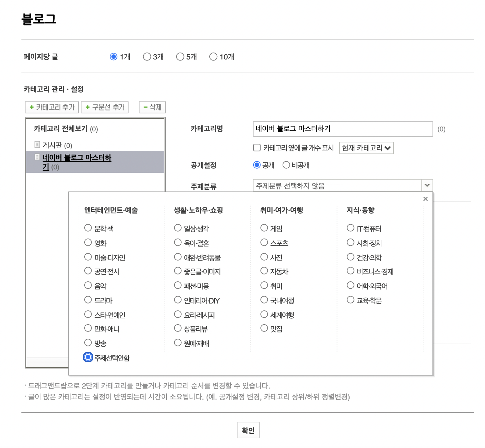
Task: Choose the 건강·의학 topic
Action: tap(351, 257)
